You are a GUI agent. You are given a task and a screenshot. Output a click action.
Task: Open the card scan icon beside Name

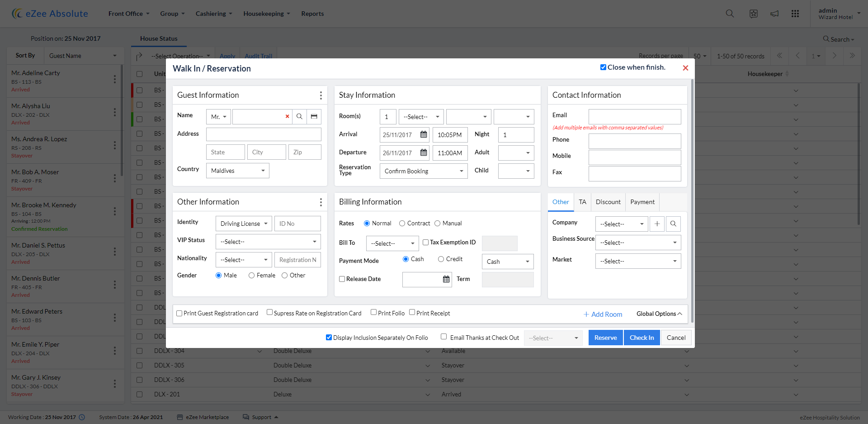[x=314, y=117]
